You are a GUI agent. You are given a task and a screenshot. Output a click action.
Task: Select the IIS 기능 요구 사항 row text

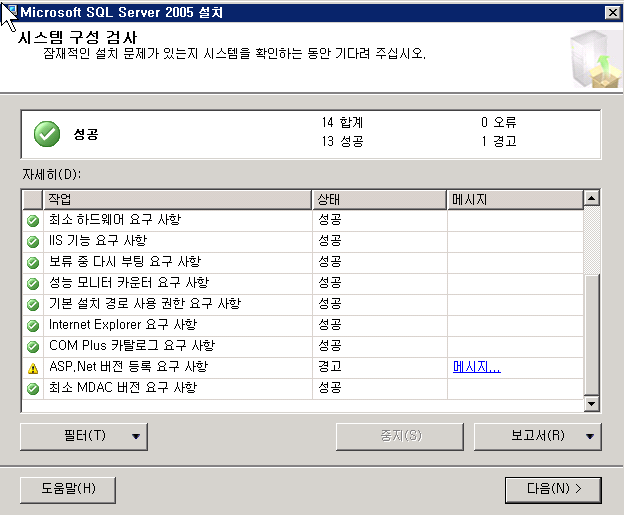click(98, 240)
